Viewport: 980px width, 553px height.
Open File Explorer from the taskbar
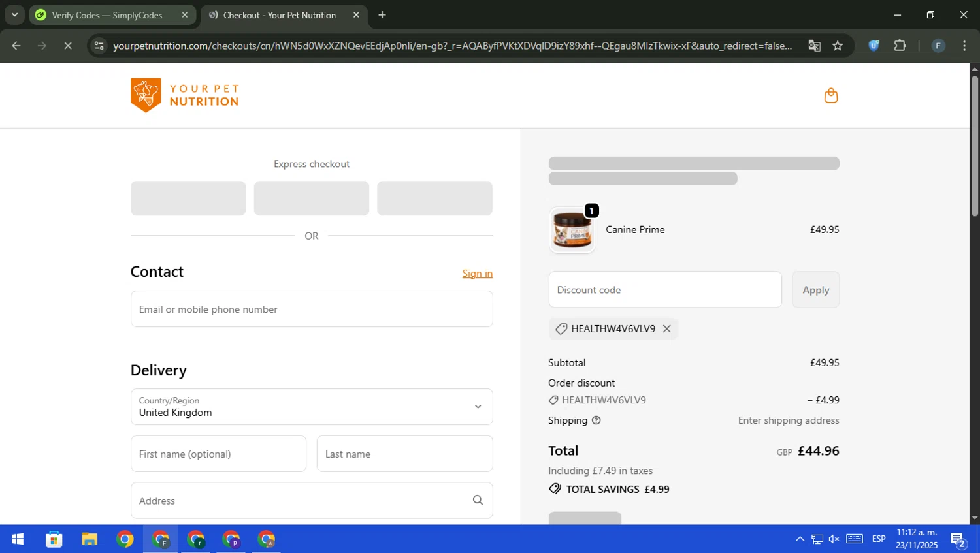[89, 539]
